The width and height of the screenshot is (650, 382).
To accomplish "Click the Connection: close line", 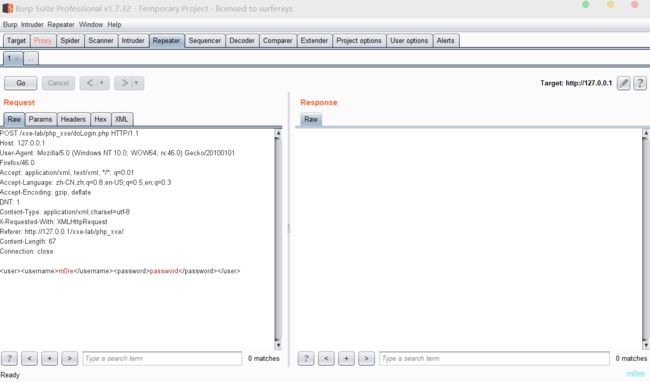I will pyautogui.click(x=27, y=251).
